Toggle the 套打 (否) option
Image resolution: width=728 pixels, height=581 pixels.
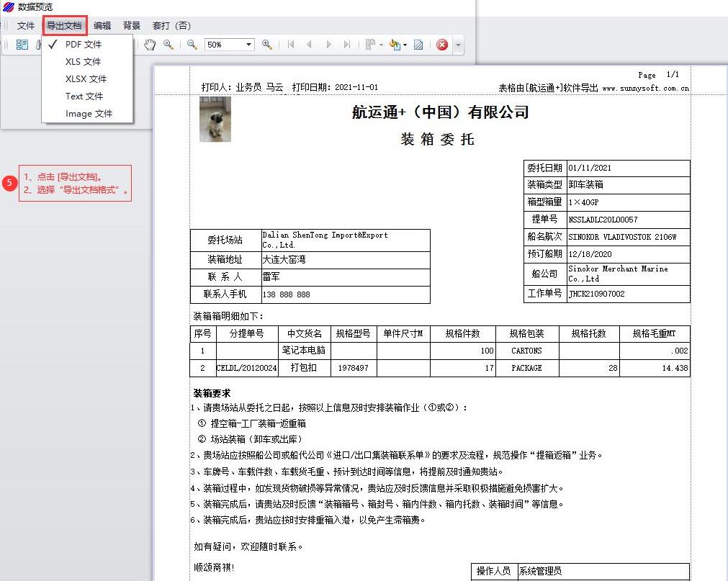pos(171,26)
